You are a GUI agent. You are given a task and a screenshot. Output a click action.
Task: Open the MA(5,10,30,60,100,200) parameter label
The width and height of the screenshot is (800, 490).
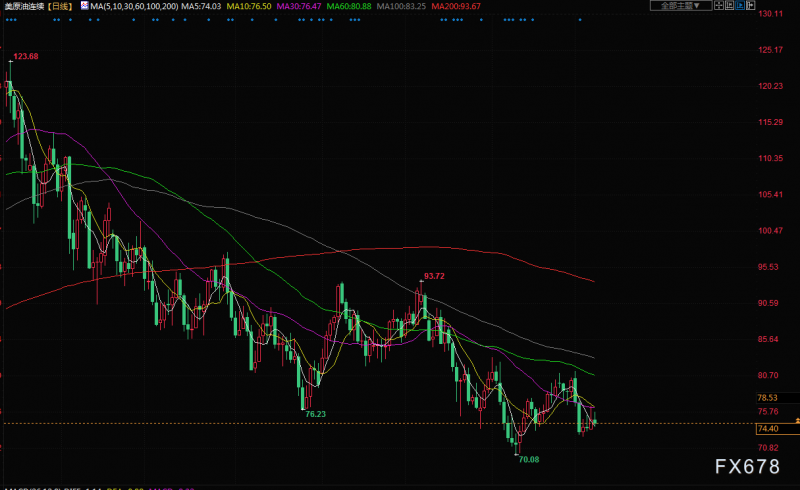[134, 6]
